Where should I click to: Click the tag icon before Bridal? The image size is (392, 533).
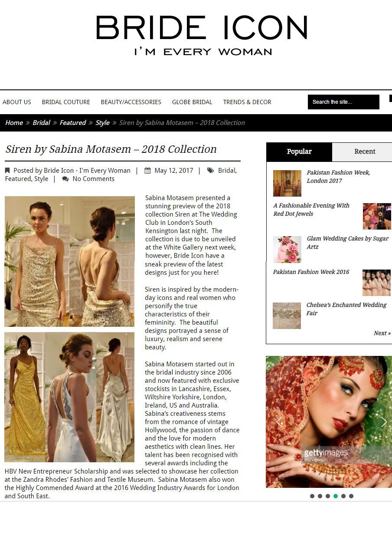210,171
